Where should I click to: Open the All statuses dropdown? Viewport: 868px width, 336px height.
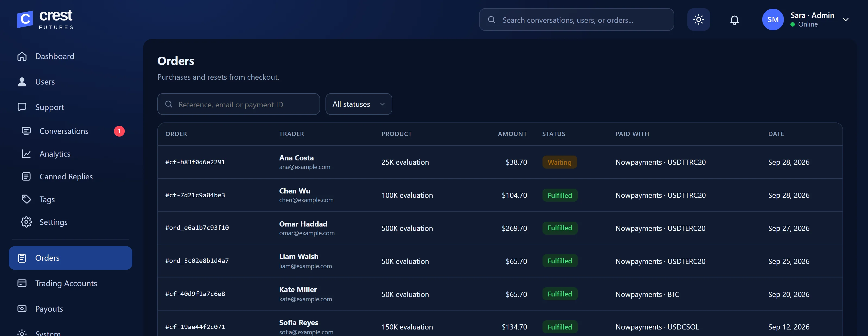coord(359,104)
